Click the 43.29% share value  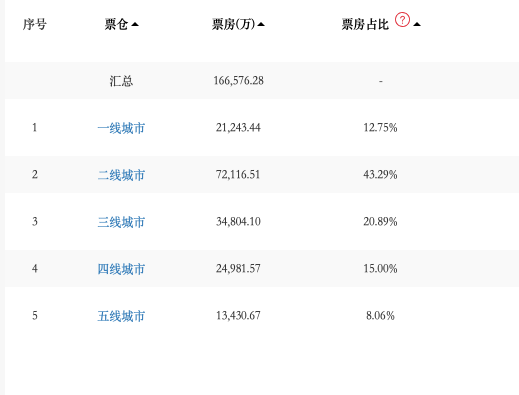[x=380, y=175]
